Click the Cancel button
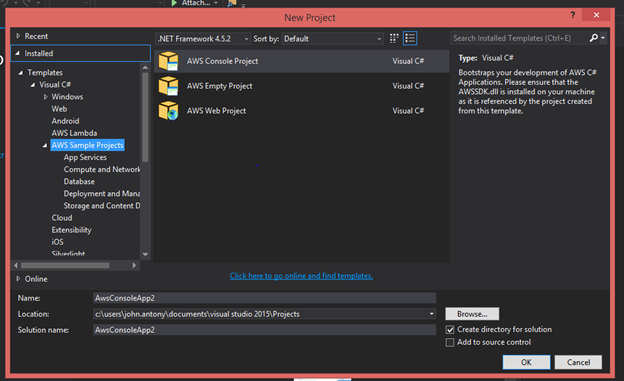The image size is (624, 381). tap(578, 362)
